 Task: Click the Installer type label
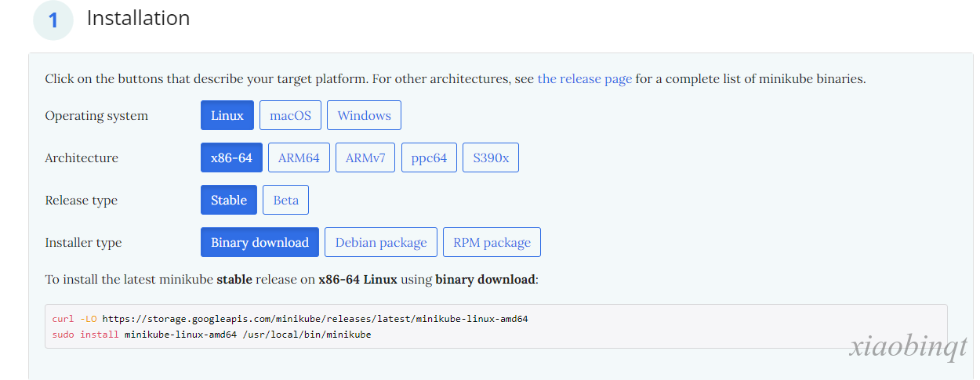click(83, 242)
